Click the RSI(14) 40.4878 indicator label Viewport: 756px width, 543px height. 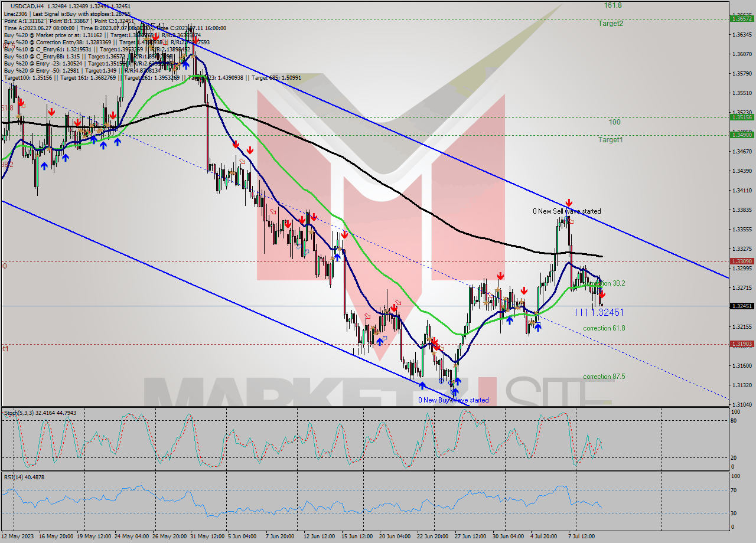(24, 477)
